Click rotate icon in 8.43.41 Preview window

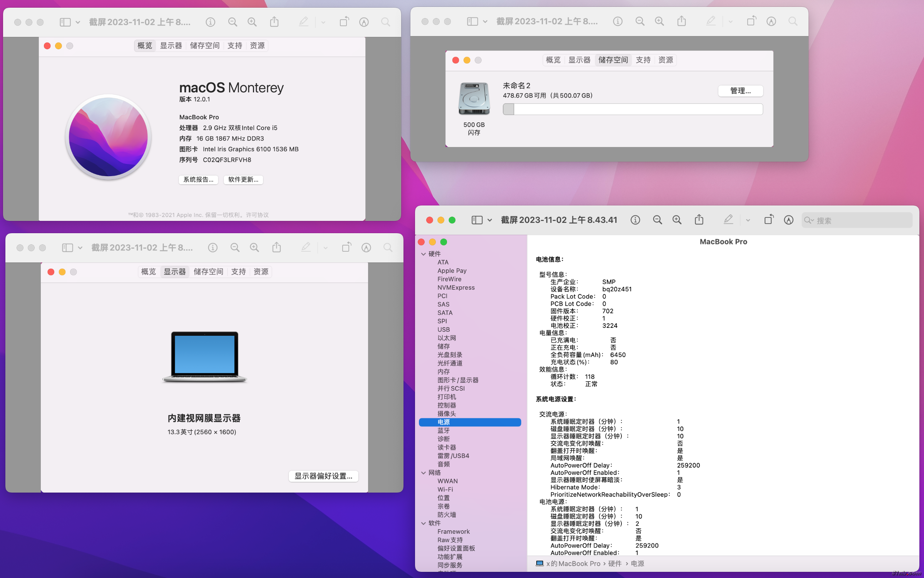pos(769,219)
